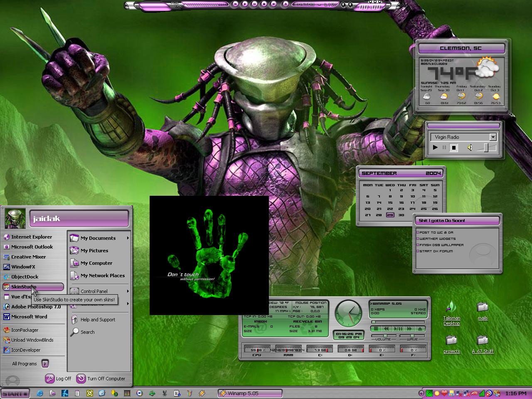
Task: Click the mute speaker icon in radio widget
Action: tap(469, 148)
